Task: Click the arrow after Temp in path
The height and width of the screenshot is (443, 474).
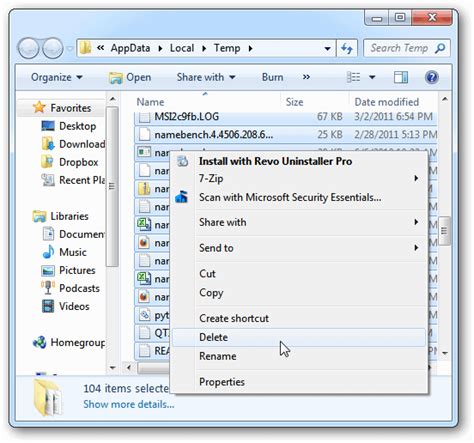Action: [250, 49]
